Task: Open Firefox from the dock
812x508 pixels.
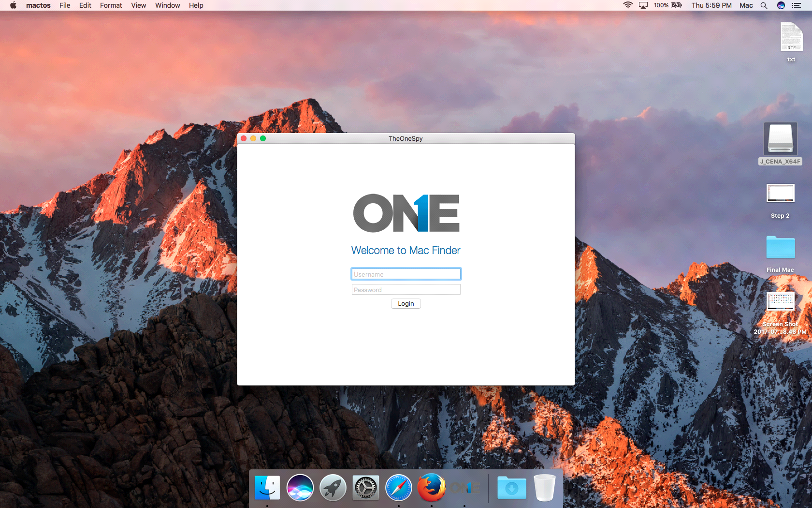Action: 432,488
